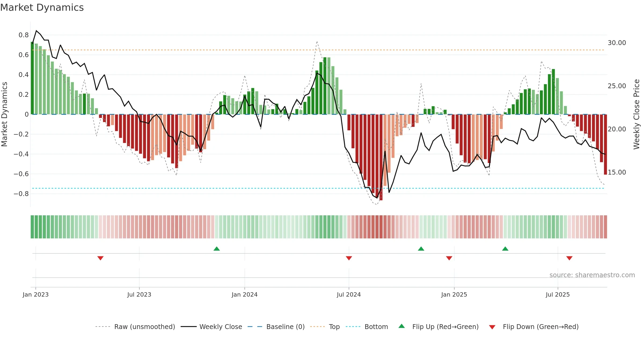644x362 pixels.
Task: Click the Market Dynamics chart title
Action: 42,8
